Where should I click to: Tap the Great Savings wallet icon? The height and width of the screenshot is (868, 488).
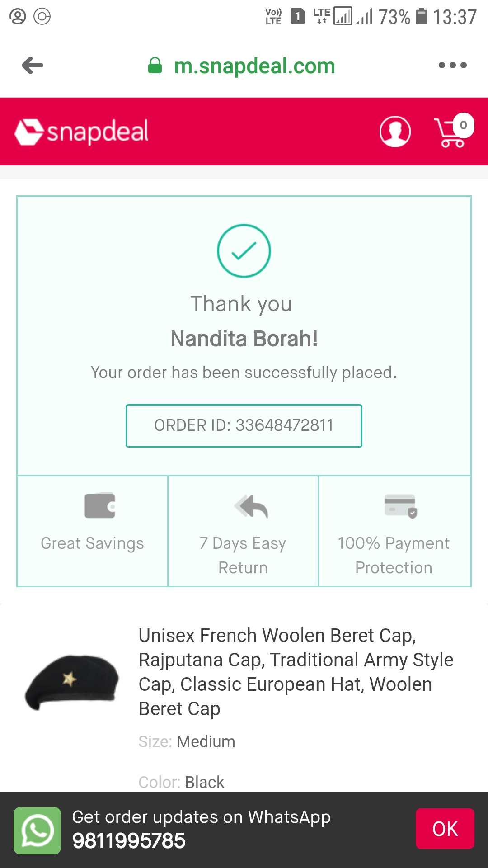(x=100, y=505)
